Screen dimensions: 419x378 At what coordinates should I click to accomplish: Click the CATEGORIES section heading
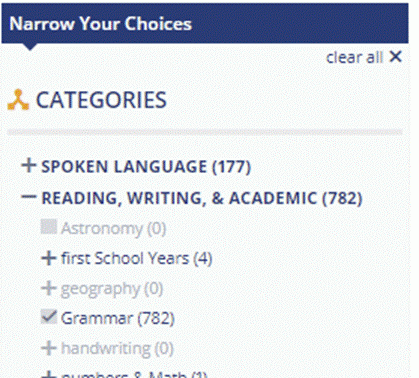coord(101,100)
